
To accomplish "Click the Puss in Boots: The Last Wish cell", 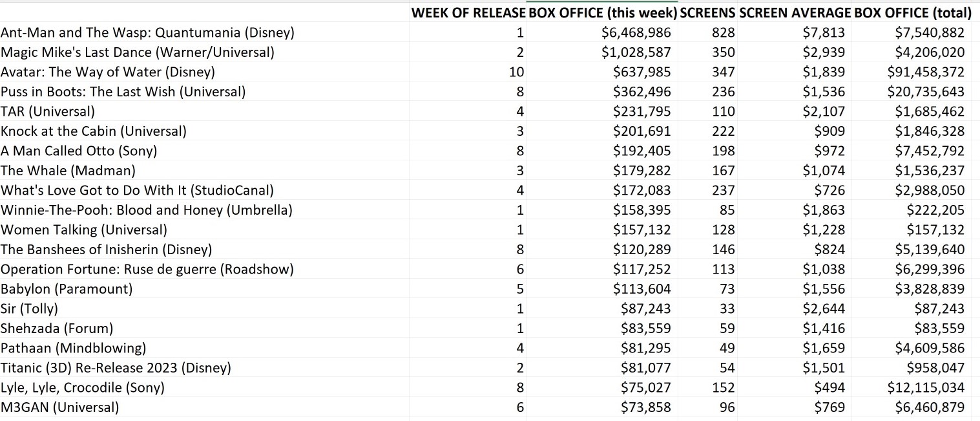I will (123, 92).
